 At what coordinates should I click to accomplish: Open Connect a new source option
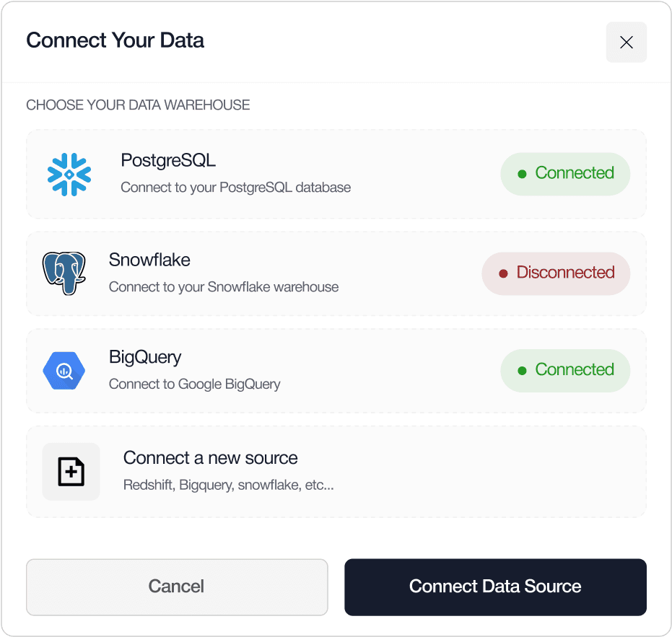[336, 472]
